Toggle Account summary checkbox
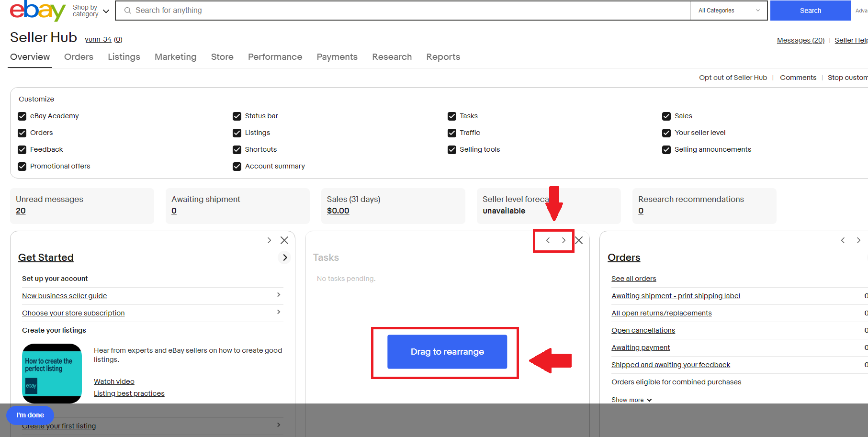 (237, 167)
